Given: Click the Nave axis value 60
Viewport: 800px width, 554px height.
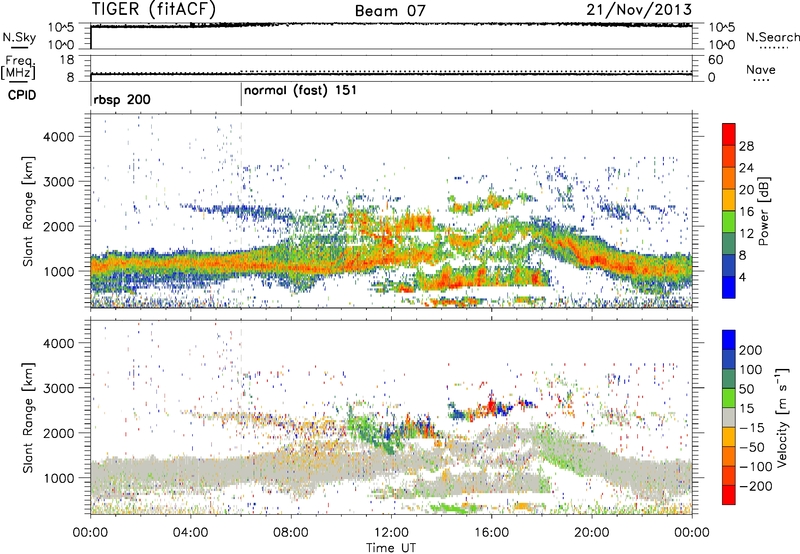Looking at the screenshot, I should [715, 60].
